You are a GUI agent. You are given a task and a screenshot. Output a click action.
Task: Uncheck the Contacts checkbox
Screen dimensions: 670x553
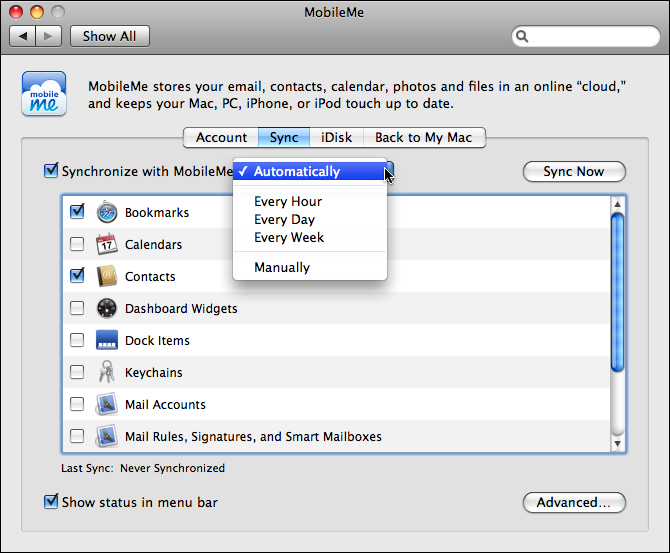tap(77, 275)
